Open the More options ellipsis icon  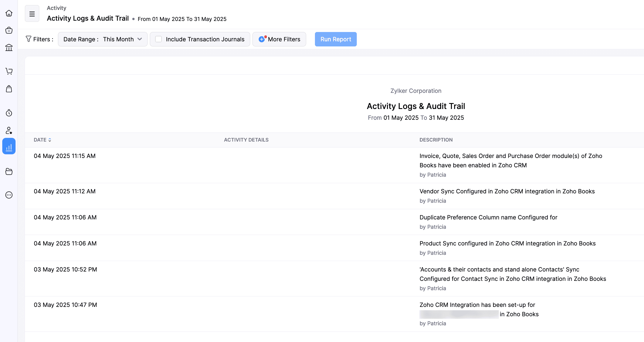(x=9, y=195)
